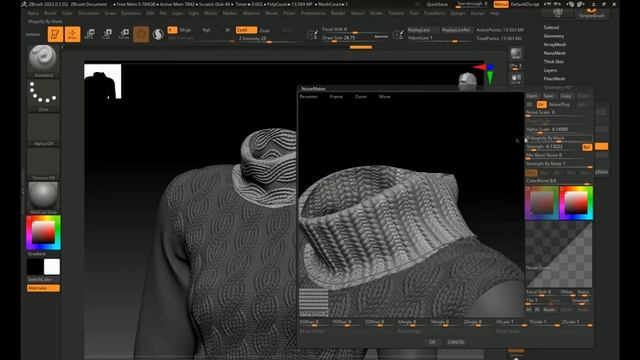Viewport: 640px width, 360px height.
Task: Open the MatCap material sphere
Action: [43, 198]
